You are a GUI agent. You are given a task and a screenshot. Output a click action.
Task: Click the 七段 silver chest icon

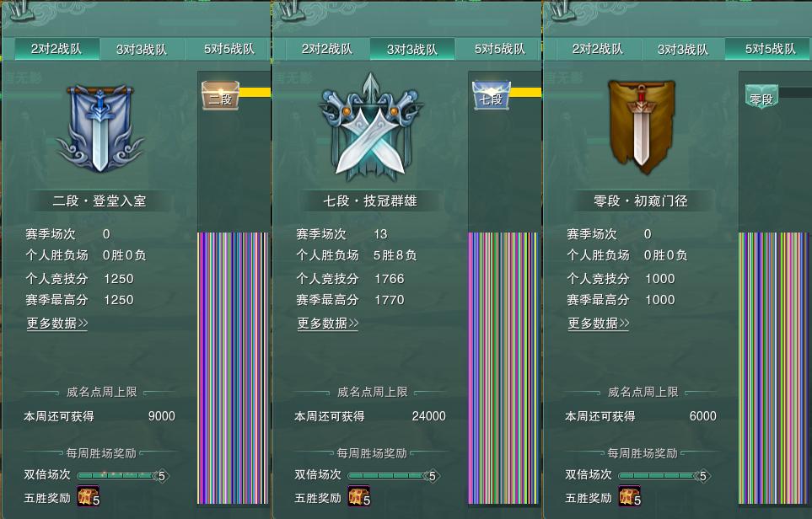(x=491, y=96)
